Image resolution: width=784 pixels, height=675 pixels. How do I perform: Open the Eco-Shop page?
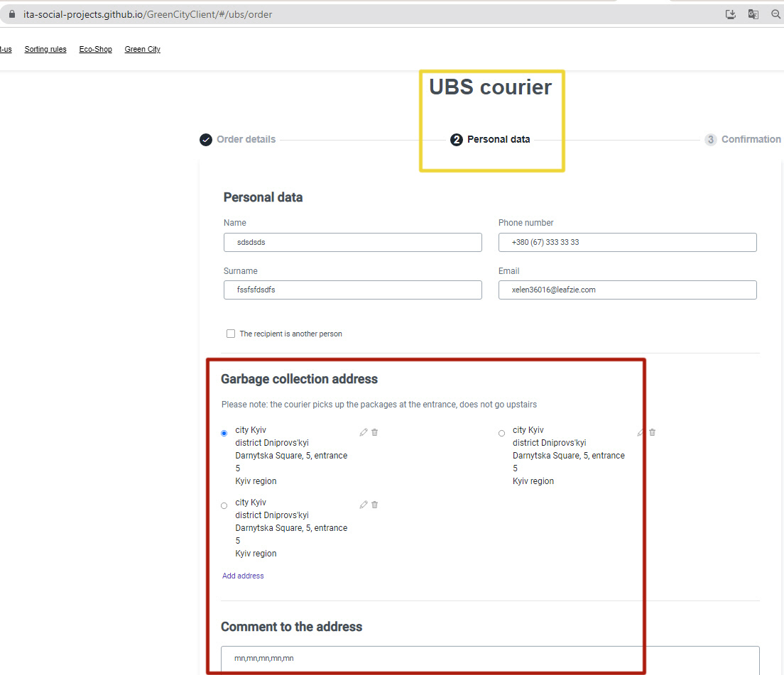coord(95,49)
